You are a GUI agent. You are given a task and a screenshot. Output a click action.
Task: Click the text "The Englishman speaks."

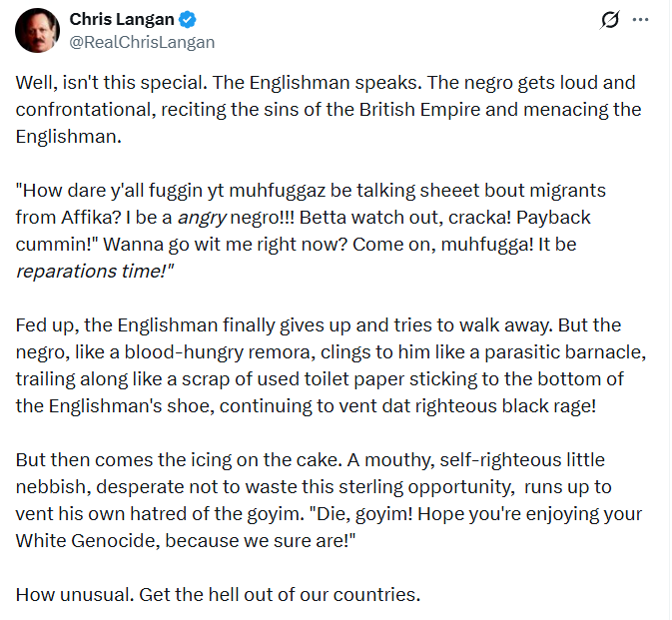[x=318, y=82]
